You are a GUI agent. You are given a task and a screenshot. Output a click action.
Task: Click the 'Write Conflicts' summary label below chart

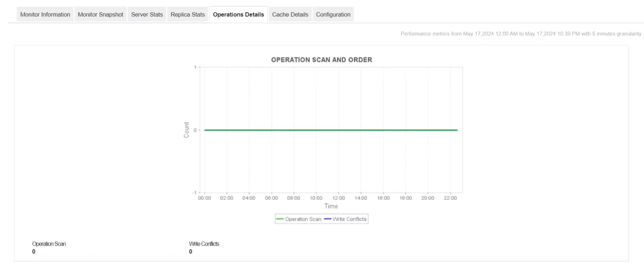[204, 244]
